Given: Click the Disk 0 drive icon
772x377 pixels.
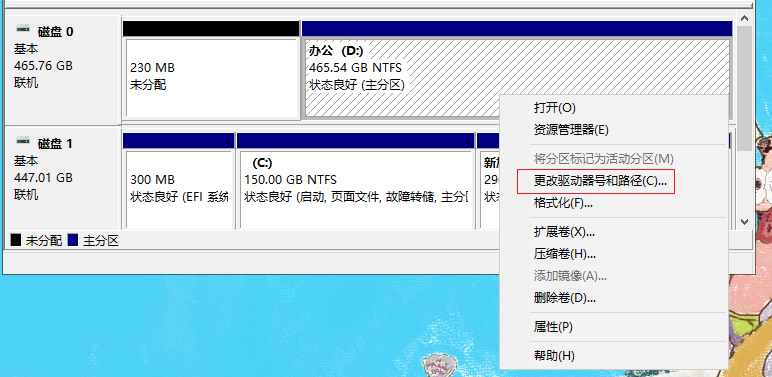Looking at the screenshot, I should point(22,29).
